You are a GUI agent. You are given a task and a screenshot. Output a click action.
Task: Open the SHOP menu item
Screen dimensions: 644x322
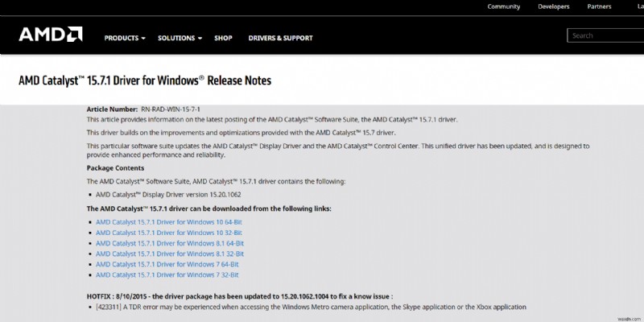point(223,38)
